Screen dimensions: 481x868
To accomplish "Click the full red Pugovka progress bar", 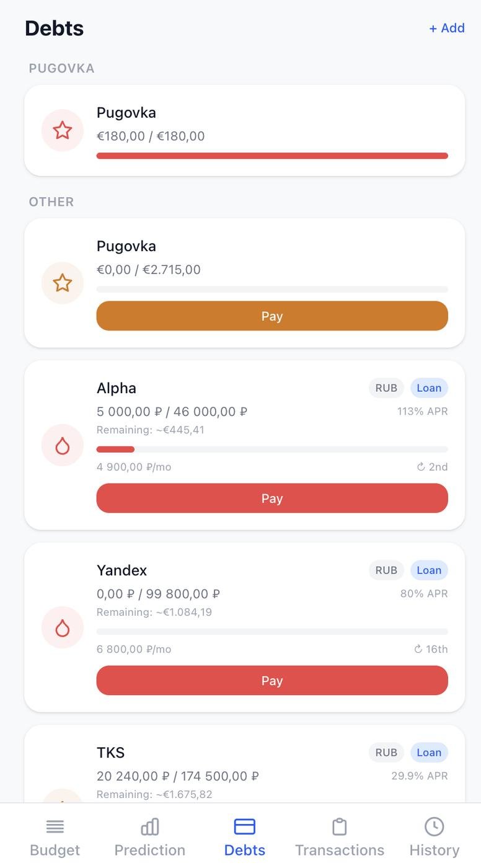I will [x=272, y=156].
